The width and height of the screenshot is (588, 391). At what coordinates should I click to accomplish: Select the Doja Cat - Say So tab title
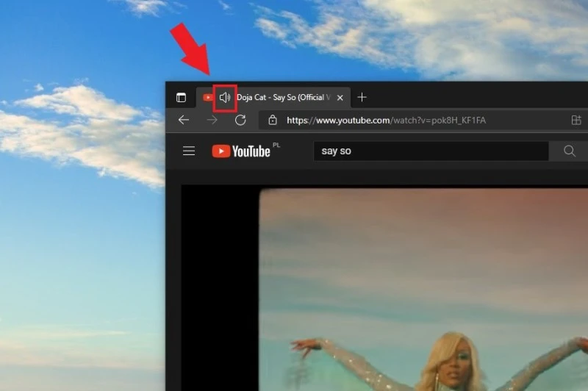point(283,98)
